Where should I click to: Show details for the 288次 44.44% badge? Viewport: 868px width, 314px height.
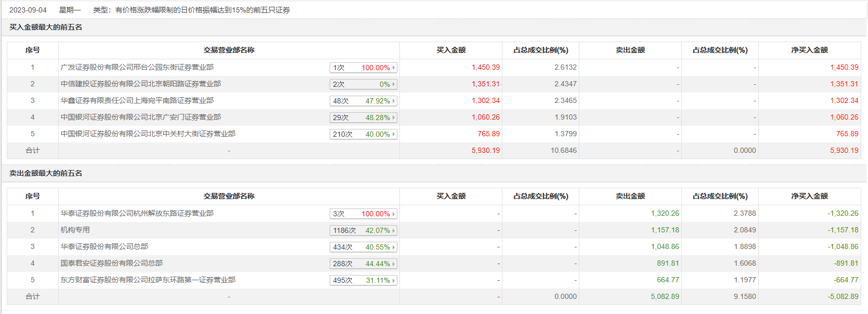point(363,264)
